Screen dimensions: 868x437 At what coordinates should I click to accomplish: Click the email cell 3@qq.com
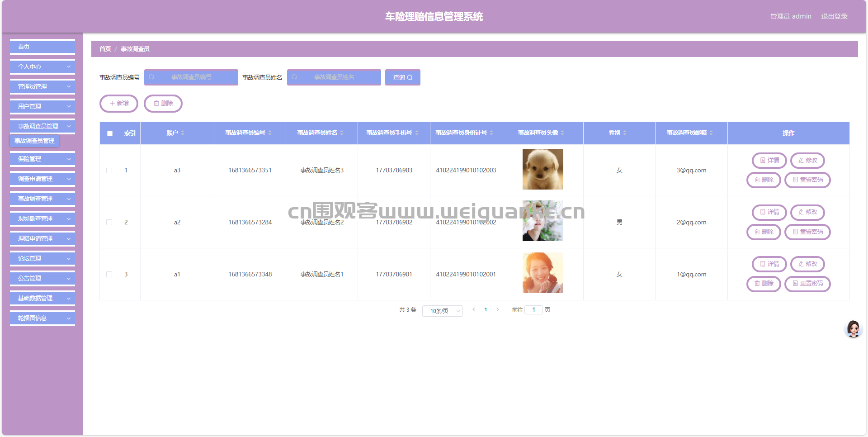pyautogui.click(x=691, y=171)
